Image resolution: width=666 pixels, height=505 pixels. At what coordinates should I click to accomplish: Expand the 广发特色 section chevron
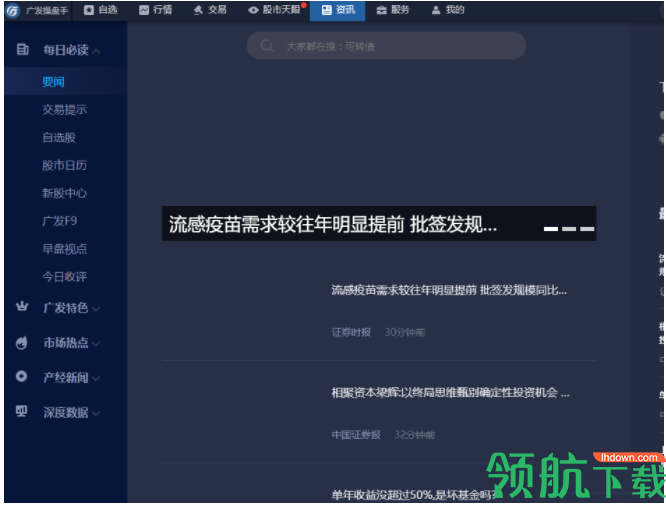pos(96,309)
